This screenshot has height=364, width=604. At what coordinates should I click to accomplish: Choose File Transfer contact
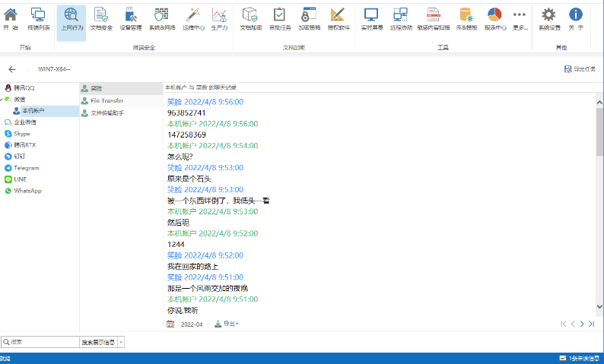106,100
